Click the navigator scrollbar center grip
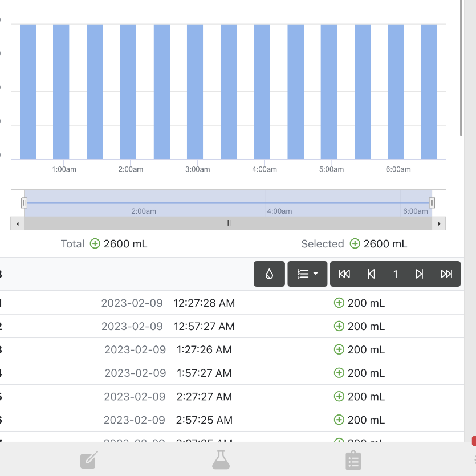 tap(228, 223)
